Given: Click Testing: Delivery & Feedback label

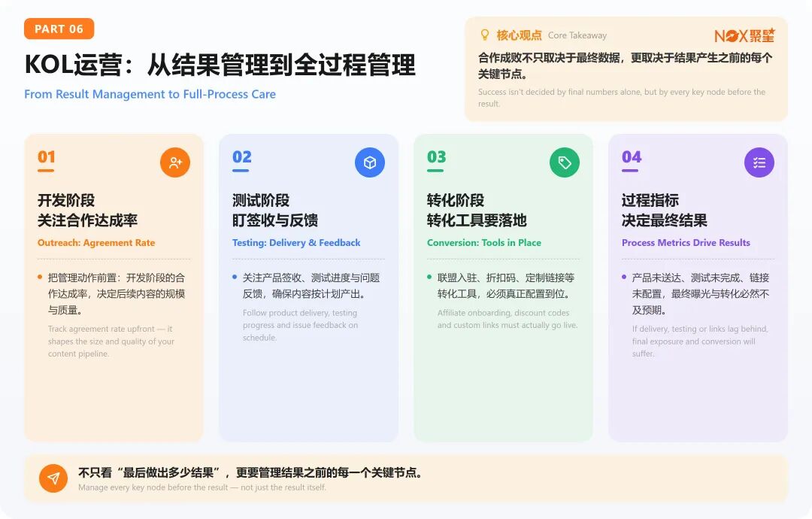Looking at the screenshot, I should [x=296, y=242].
